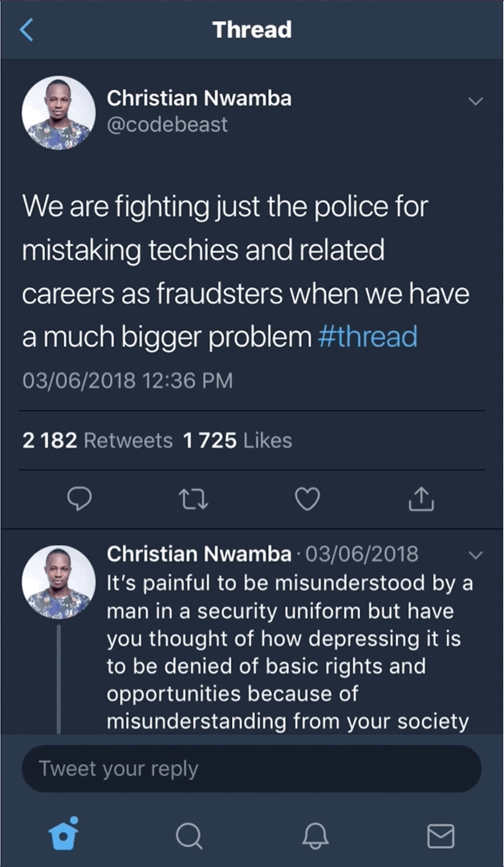Tap the share upload icon
This screenshot has height=867, width=504.
point(421,499)
